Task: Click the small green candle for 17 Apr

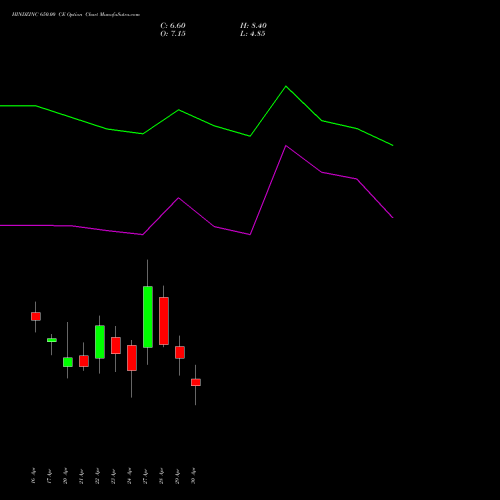Action: click(x=52, y=340)
